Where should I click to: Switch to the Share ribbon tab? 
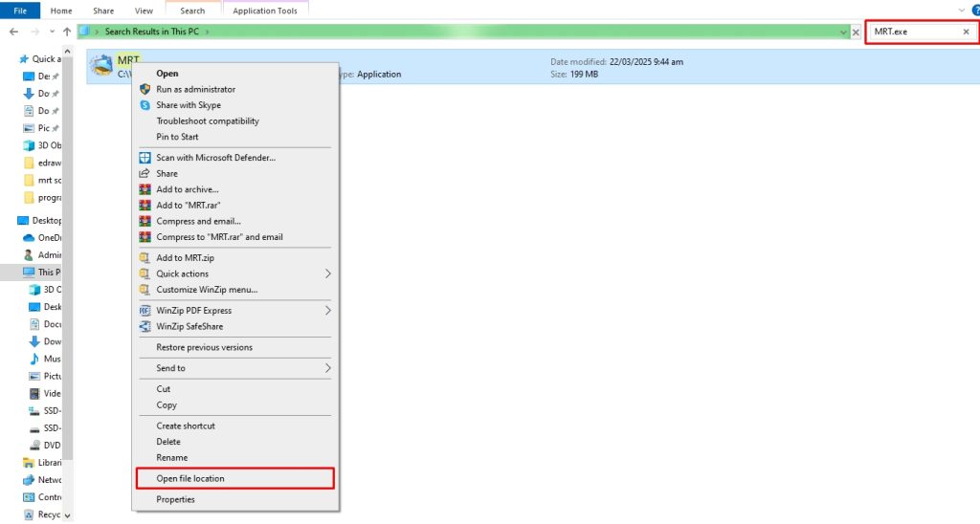[103, 11]
